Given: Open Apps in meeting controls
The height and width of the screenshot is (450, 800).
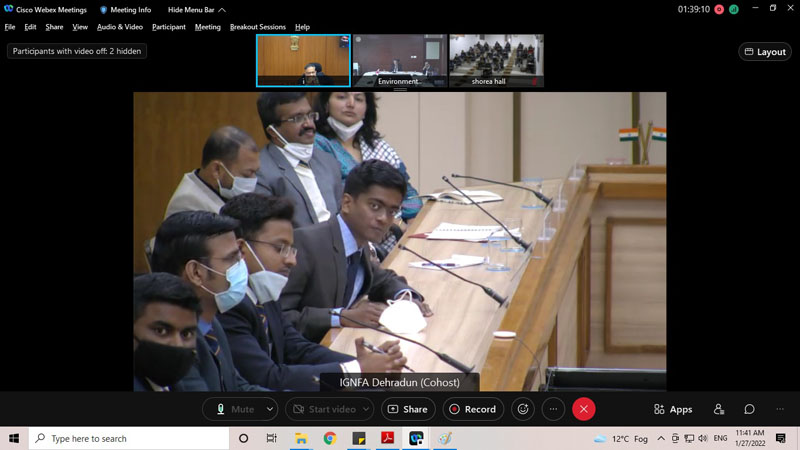Looking at the screenshot, I should (x=673, y=409).
